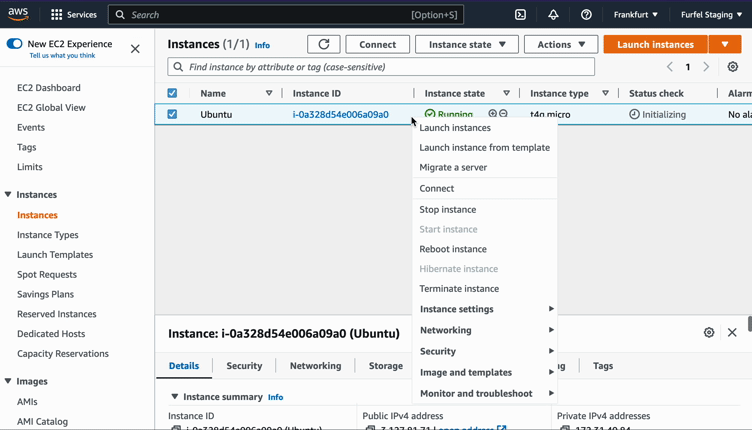Expand the Networking submenu
The height and width of the screenshot is (430, 752).
pyautogui.click(x=484, y=330)
